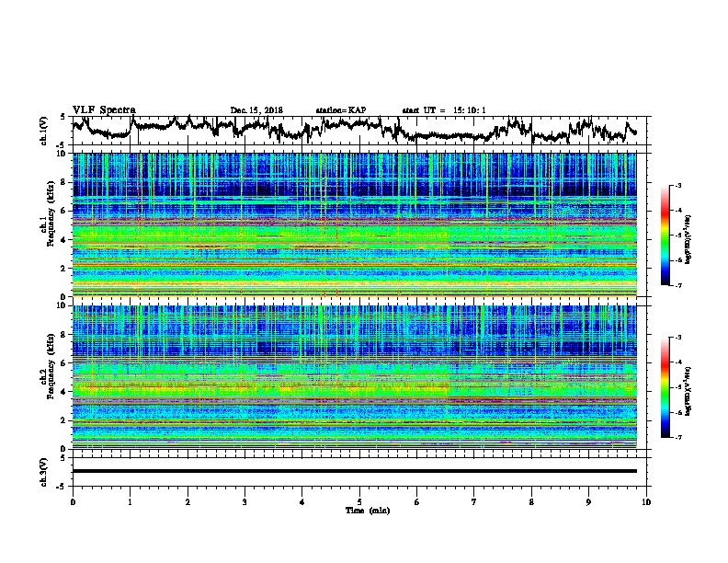Click the ch.1 spectrogram panel

click(354, 224)
